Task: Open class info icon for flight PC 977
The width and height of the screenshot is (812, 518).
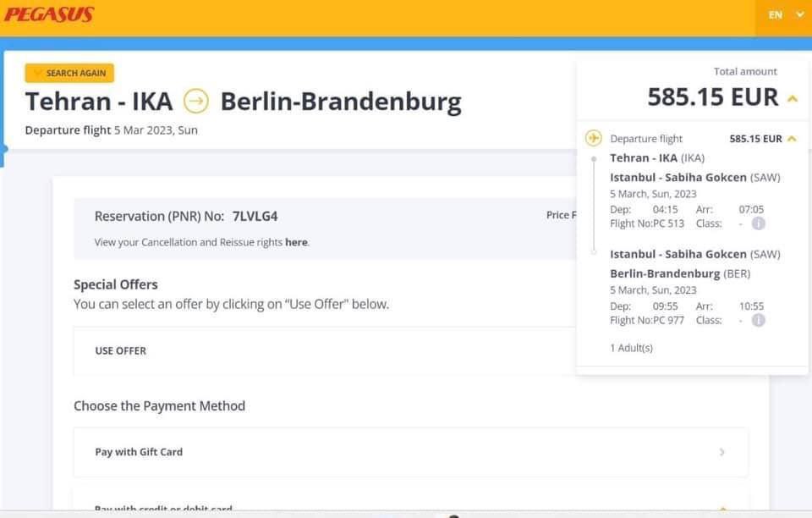Action: pyautogui.click(x=759, y=320)
